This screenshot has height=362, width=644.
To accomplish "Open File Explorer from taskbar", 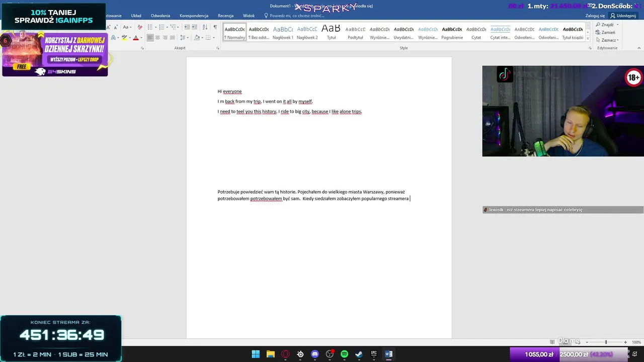I will [271, 354].
